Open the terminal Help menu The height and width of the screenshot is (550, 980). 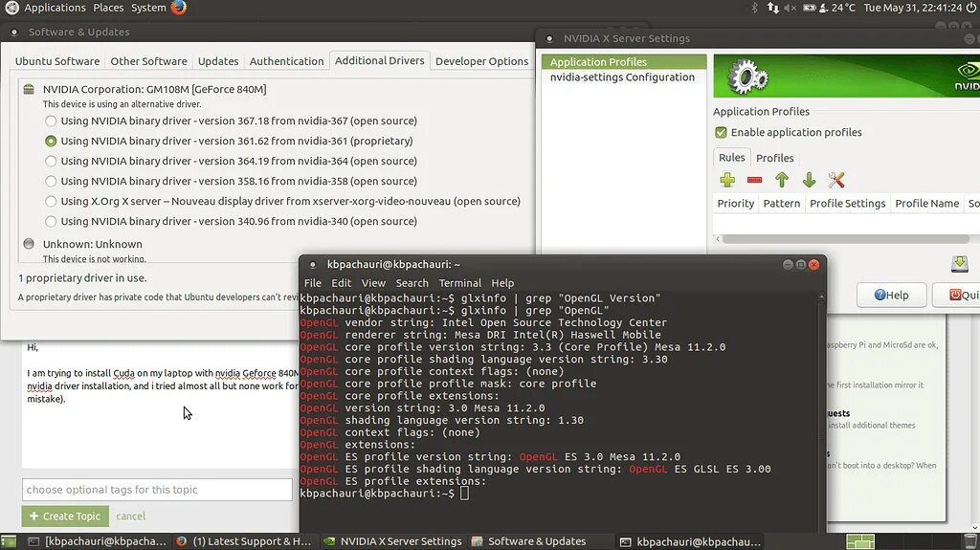[502, 282]
